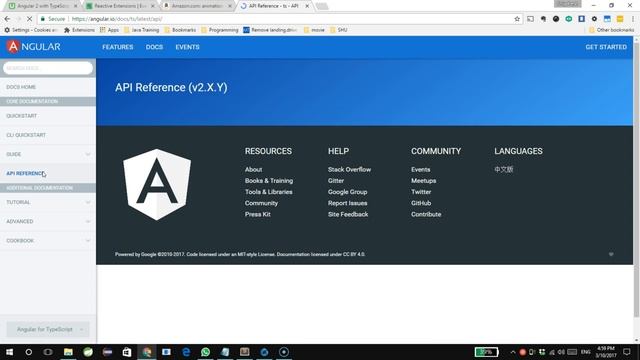640x360 pixels.
Task: Open the Settings bookmark gear icon
Action: (x=7, y=30)
